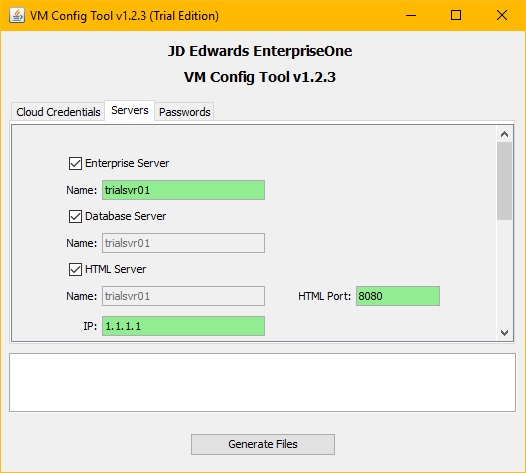
Task: Click the scroll down arrow in the Servers panel
Action: click(504, 332)
